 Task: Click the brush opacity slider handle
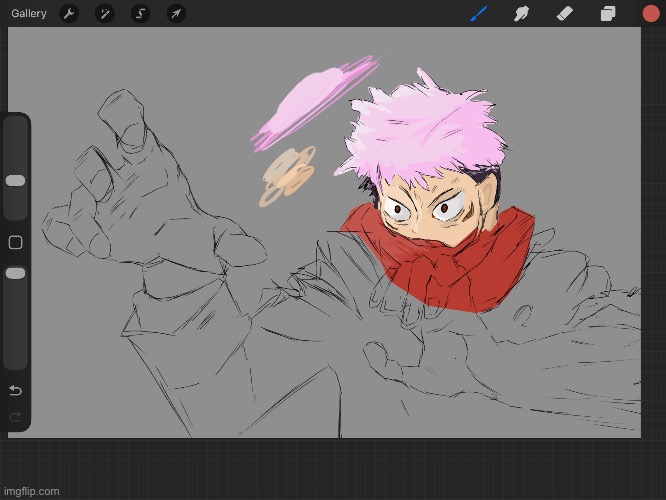pyautogui.click(x=16, y=273)
